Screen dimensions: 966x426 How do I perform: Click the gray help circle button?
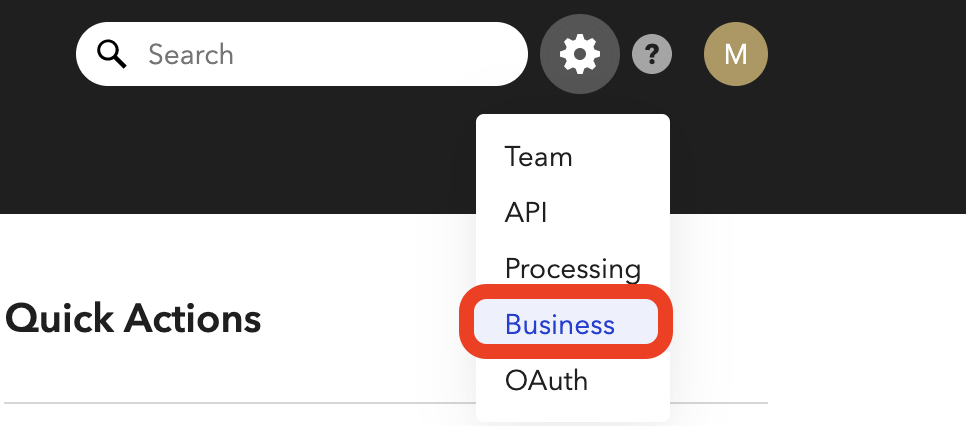[x=652, y=54]
